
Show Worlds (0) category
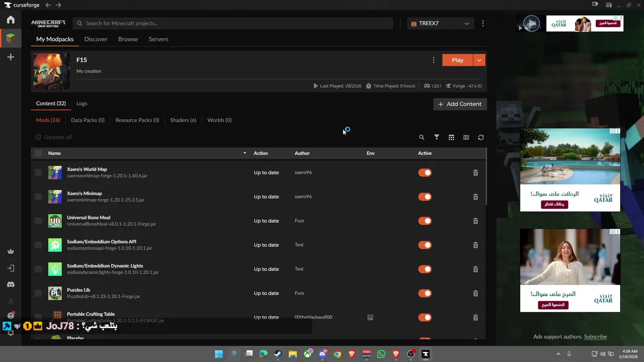click(219, 120)
